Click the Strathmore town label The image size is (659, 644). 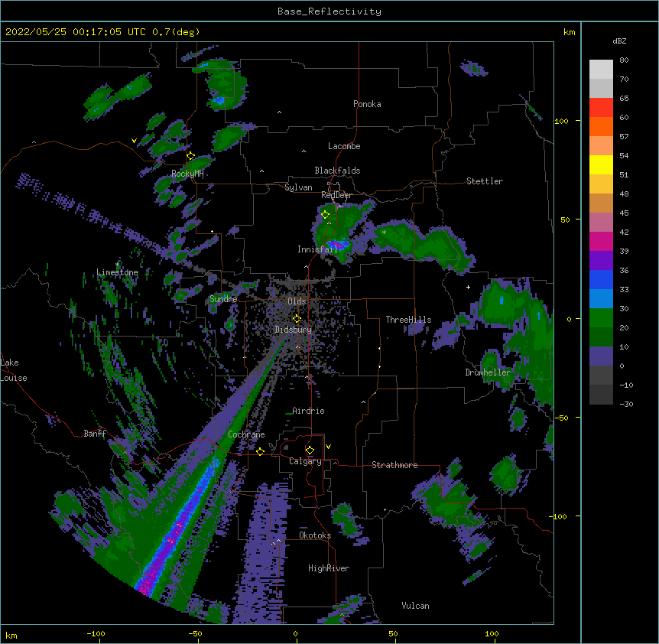click(x=394, y=465)
